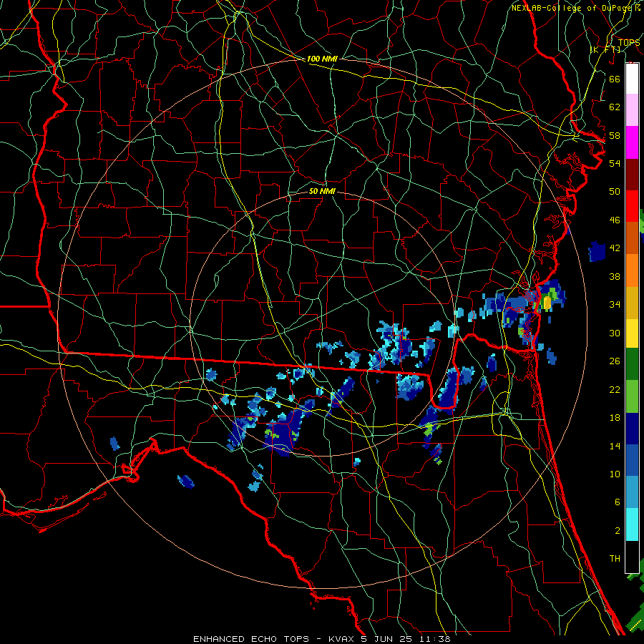This screenshot has width=644, height=644.
Task: Click the legend value '66'
Action: click(x=615, y=79)
